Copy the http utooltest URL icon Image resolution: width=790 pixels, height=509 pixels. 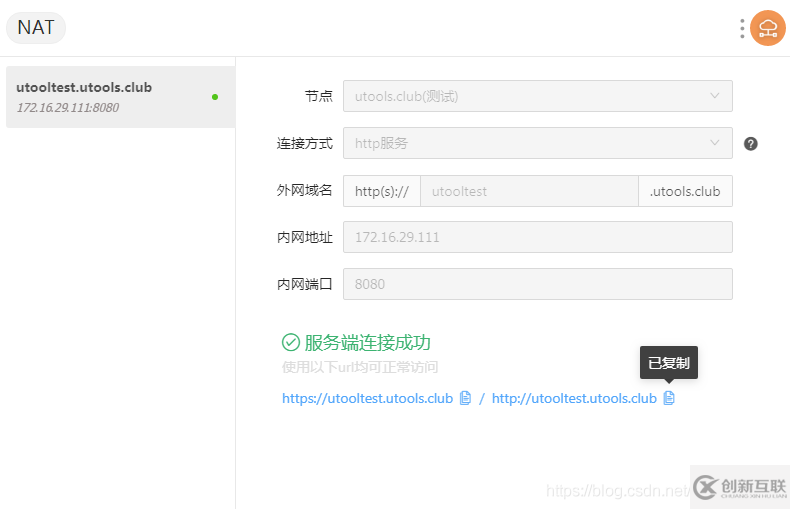coord(669,398)
